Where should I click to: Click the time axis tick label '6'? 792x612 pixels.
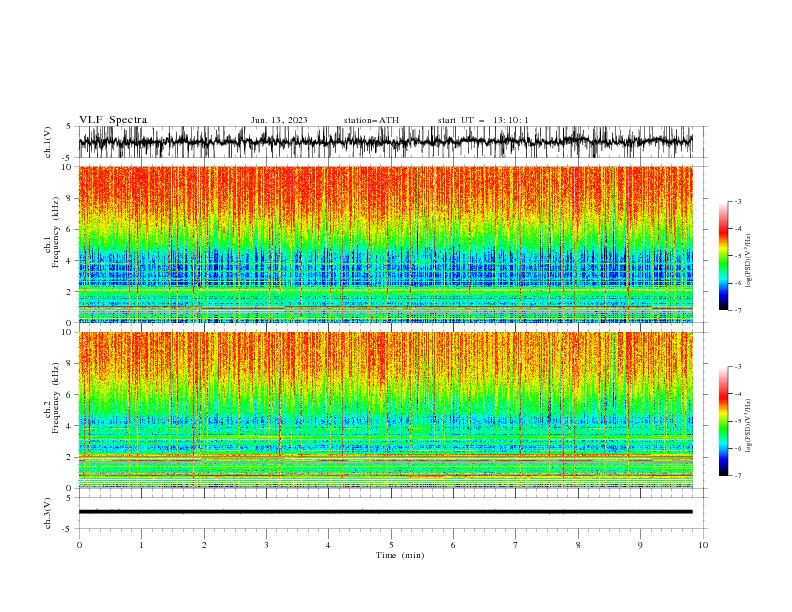click(x=453, y=545)
